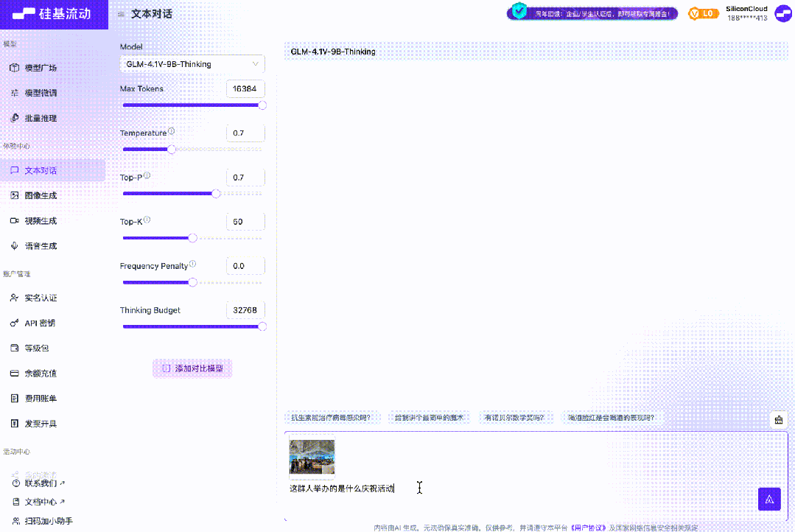Click the Top-P info icon
The image size is (795, 532).
[147, 175]
